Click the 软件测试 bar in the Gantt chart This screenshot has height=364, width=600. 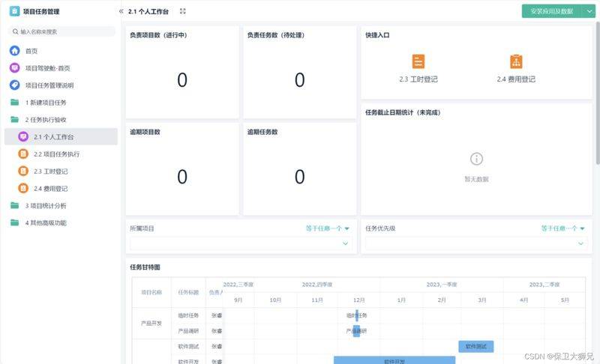coord(476,347)
